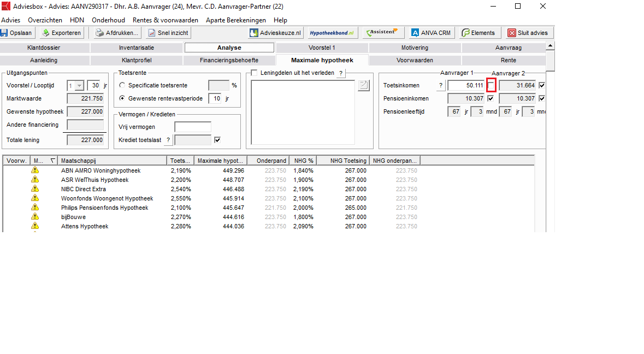This screenshot has width=644, height=354.
Task: Click warning icon for ABN AMRO Woninghypotheek
Action: (x=35, y=170)
